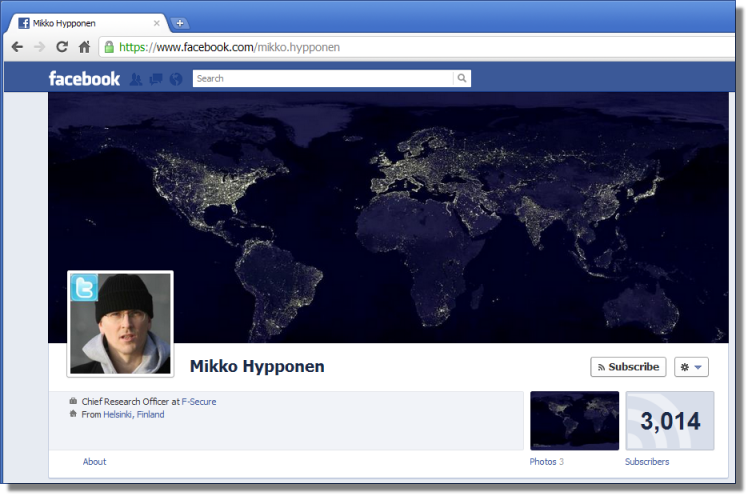Open the Finland link
Viewport: 746px width, 494px height.
coord(150,415)
